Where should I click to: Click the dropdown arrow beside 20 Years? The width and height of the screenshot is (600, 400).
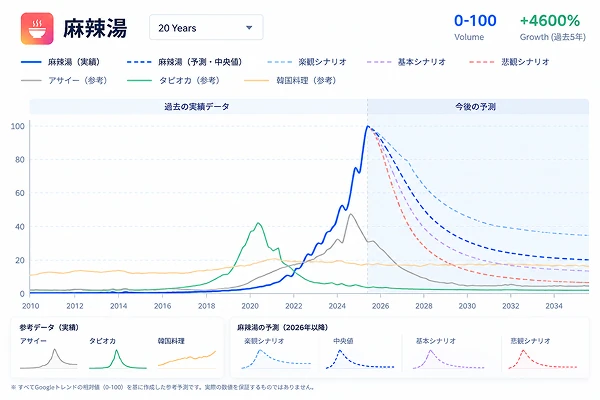pyautogui.click(x=249, y=28)
